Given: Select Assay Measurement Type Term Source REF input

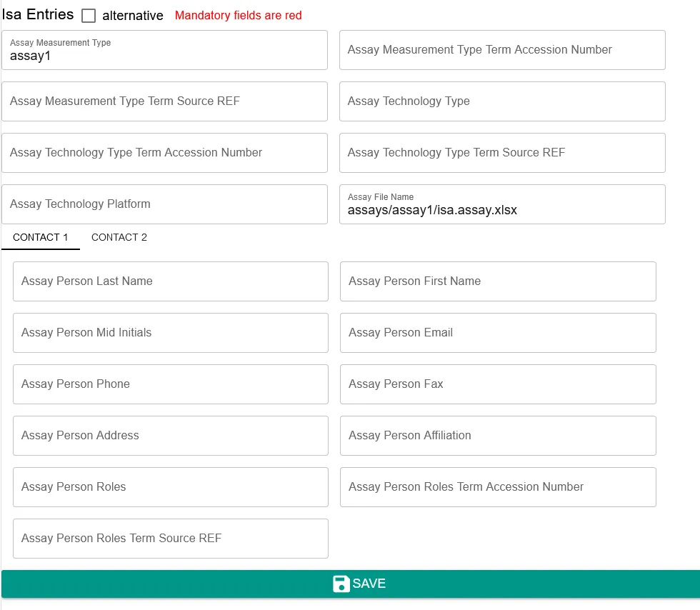Looking at the screenshot, I should coord(164,101).
